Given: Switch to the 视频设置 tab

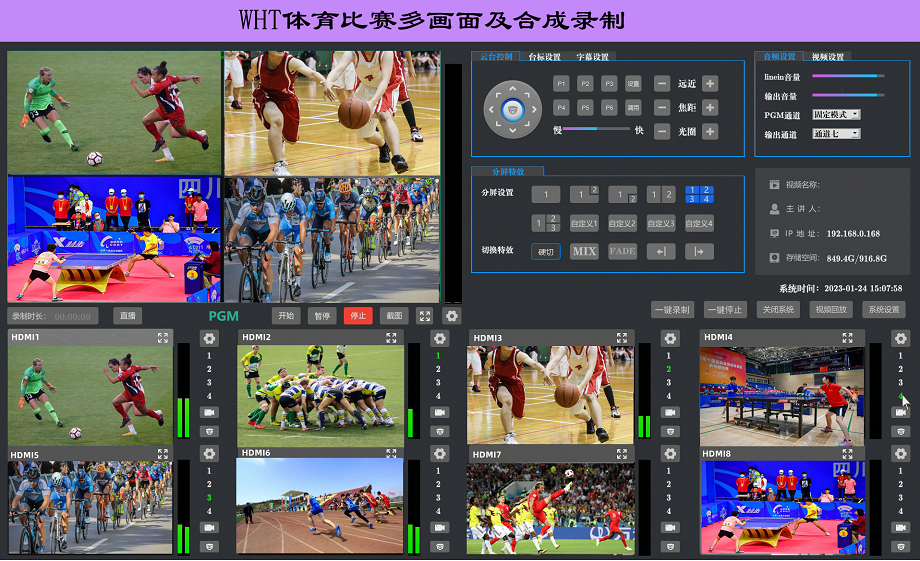Looking at the screenshot, I should 828,57.
